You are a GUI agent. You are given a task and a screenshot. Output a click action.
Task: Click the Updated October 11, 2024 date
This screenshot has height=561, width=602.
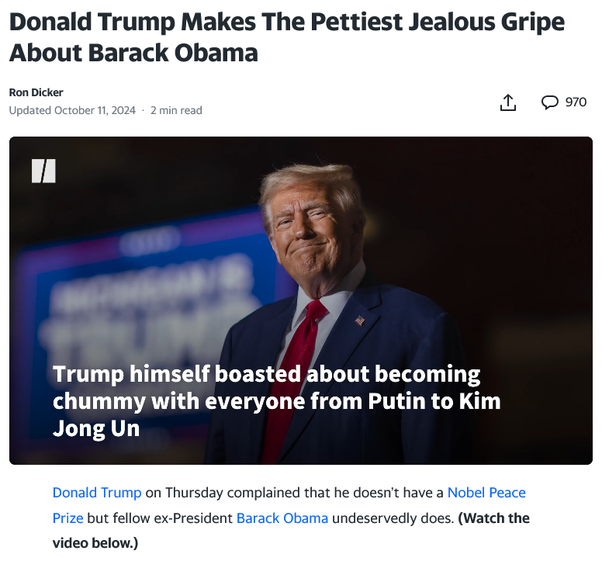point(72,111)
